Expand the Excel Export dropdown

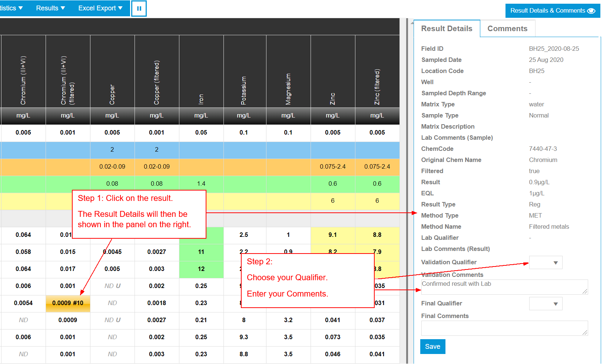[99, 8]
